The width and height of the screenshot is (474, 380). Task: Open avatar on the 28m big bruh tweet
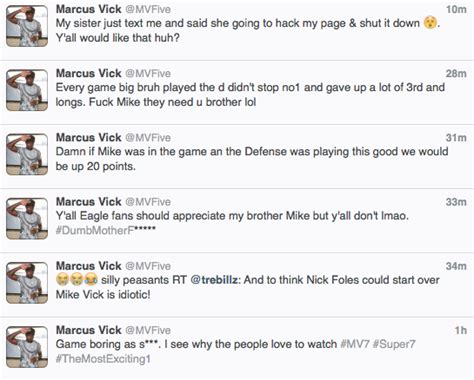(27, 90)
